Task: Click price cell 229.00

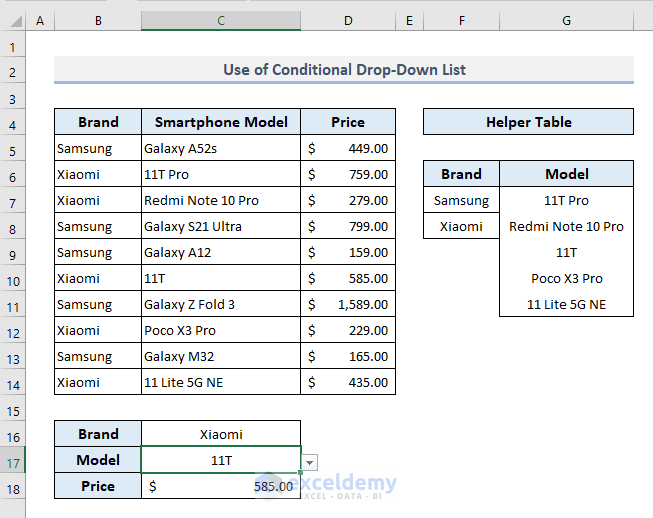Action: point(348,330)
